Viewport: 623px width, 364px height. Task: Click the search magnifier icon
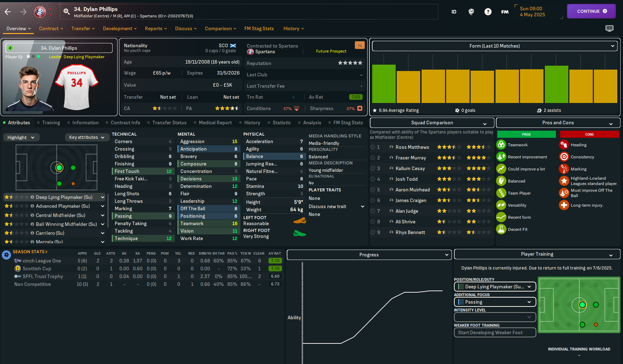(x=66, y=12)
